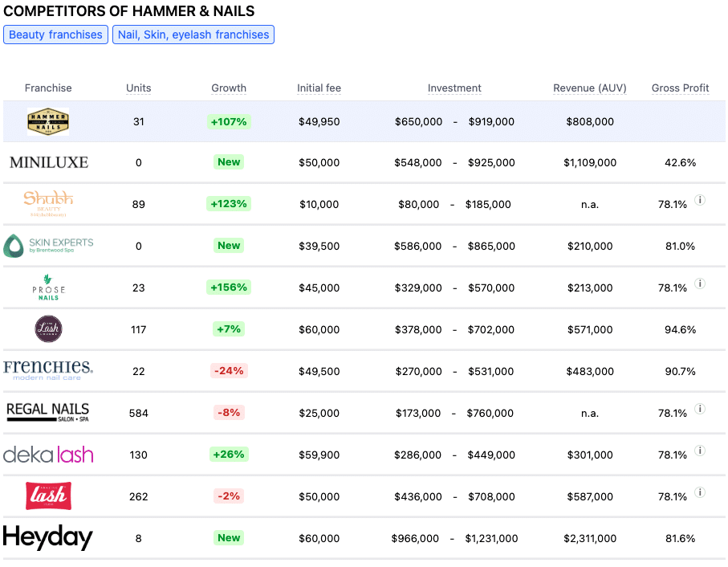
Task: Click the $59,900 initial fee value
Action: (319, 455)
